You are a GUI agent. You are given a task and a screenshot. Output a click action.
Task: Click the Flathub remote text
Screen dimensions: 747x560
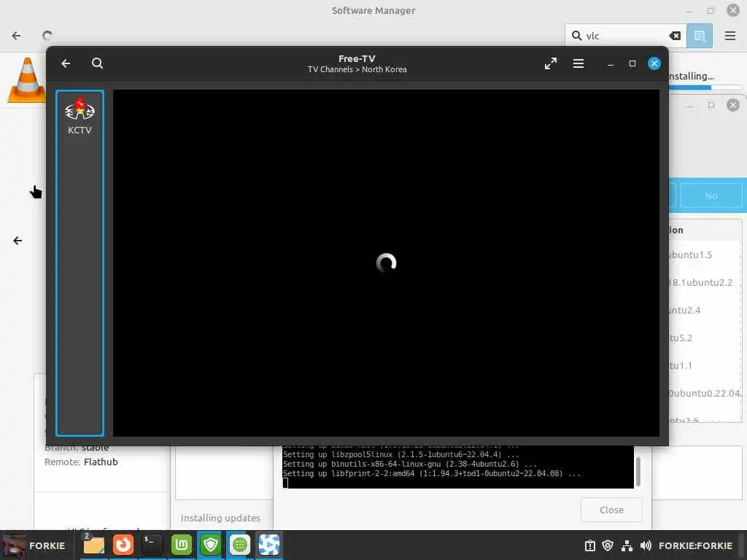click(x=101, y=462)
